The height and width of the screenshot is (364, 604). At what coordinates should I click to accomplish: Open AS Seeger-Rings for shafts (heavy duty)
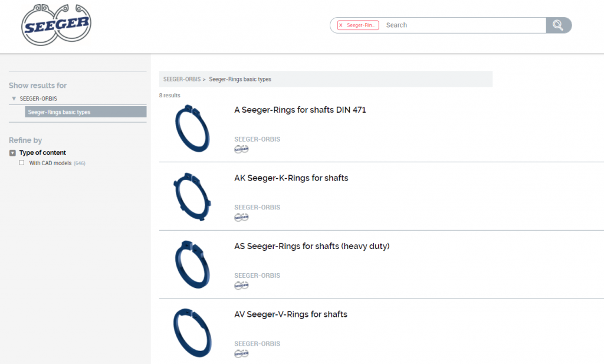[x=311, y=246]
